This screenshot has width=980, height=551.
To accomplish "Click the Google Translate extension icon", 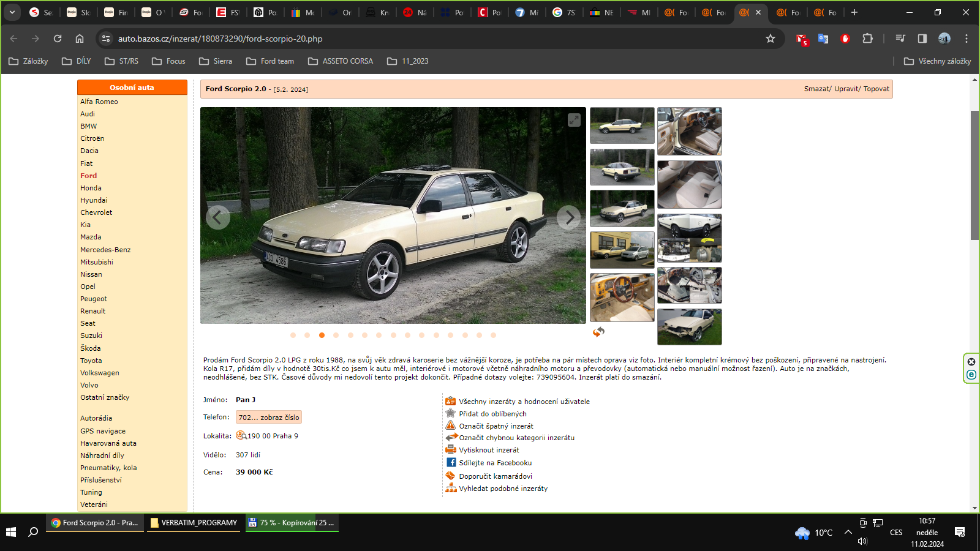I will (823, 39).
